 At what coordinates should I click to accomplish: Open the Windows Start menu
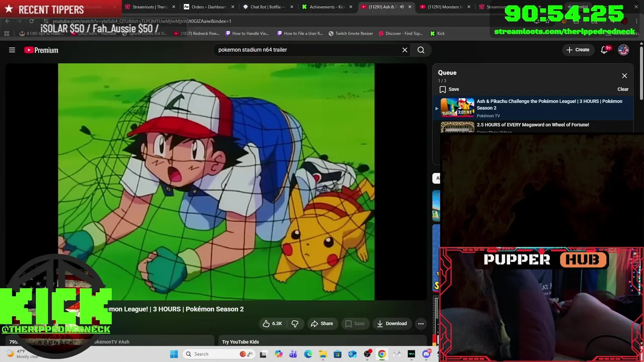pyautogui.click(x=174, y=354)
